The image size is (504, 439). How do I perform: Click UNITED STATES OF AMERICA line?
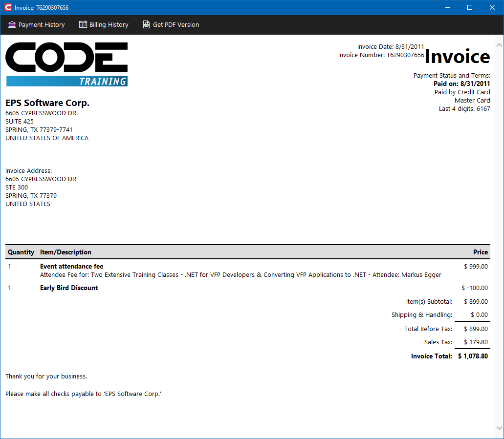pyautogui.click(x=47, y=138)
